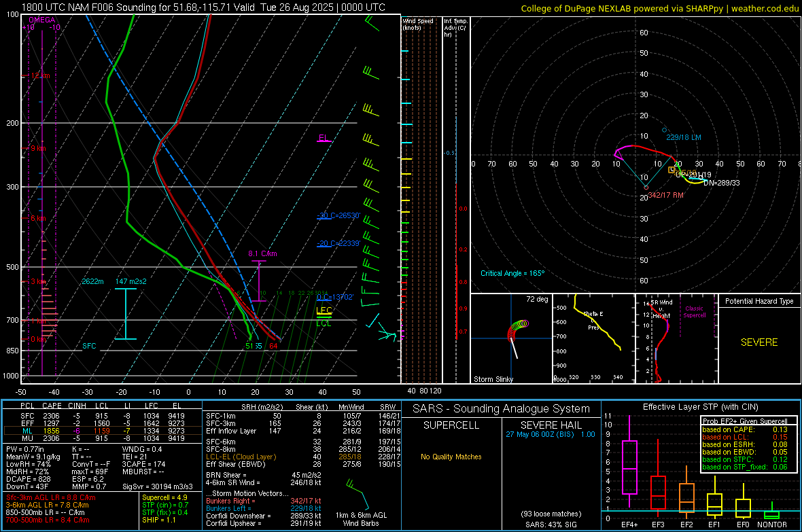Click the "(93 loose matches)" text
Image resolution: width=802 pixels, height=532 pixels.
click(x=551, y=514)
